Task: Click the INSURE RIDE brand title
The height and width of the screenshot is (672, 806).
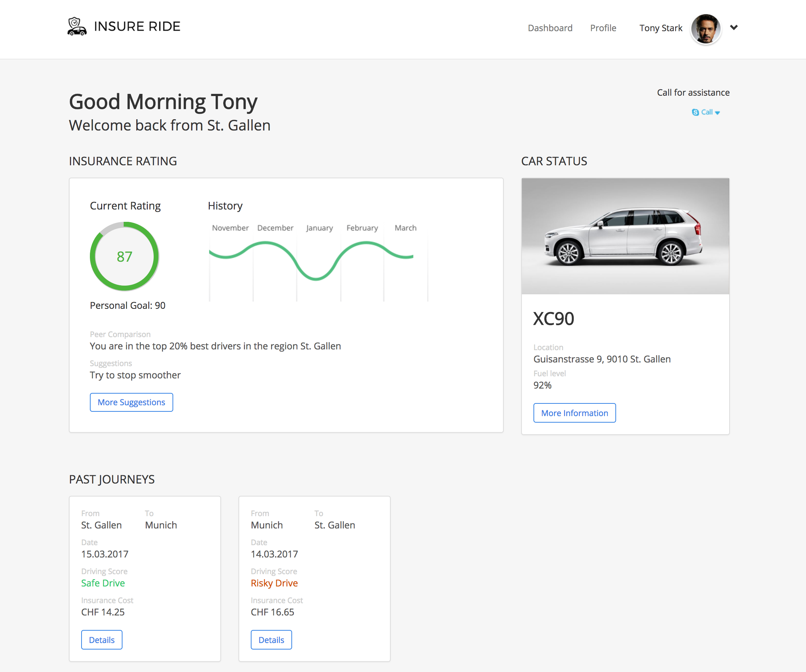Action: [x=137, y=26]
